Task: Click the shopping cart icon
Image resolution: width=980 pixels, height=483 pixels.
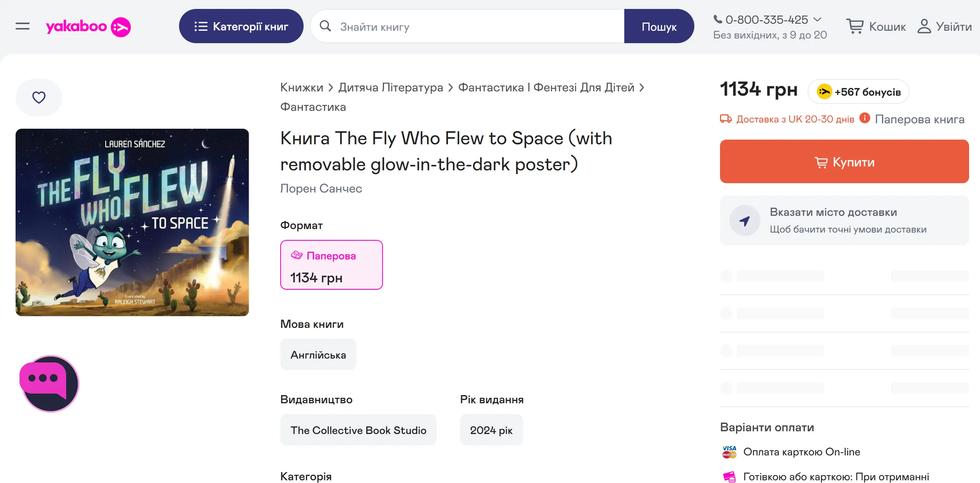Action: coord(855,26)
